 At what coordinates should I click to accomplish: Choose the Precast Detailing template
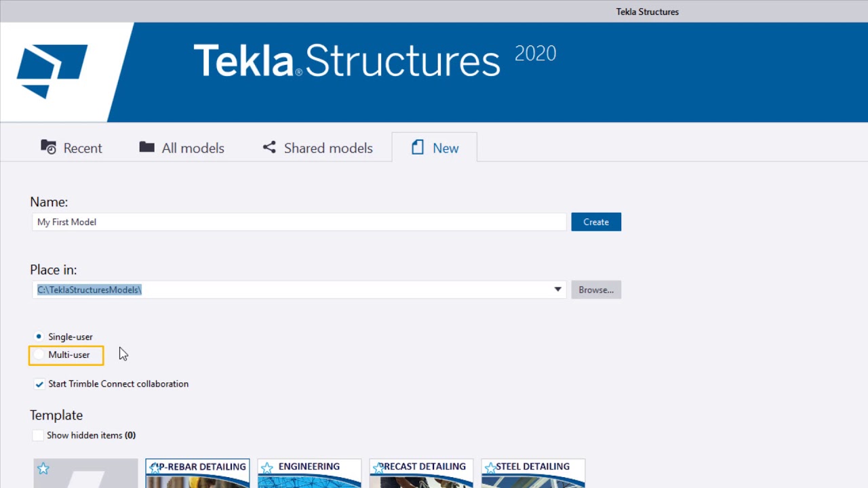[421, 474]
